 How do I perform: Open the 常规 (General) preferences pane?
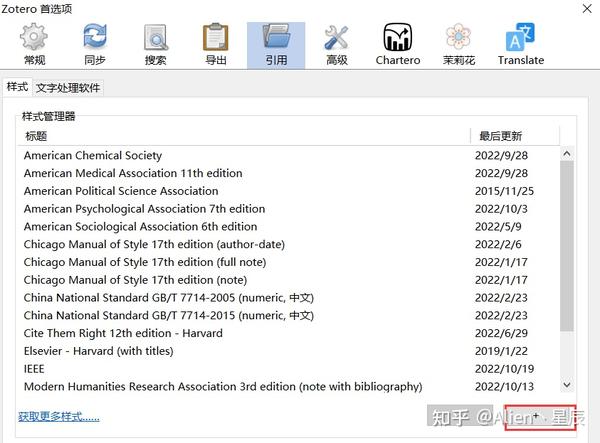tap(34, 45)
